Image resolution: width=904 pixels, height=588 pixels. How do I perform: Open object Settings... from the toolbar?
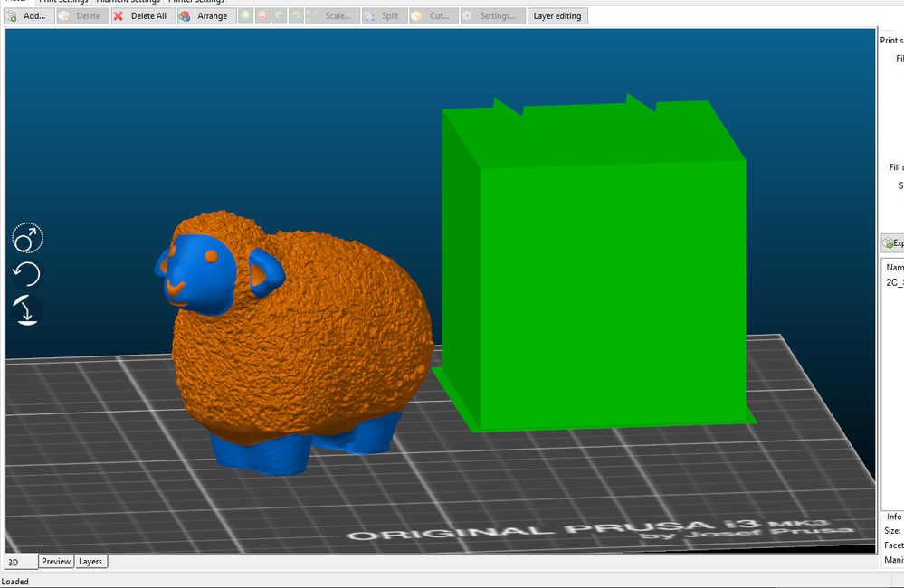click(493, 16)
